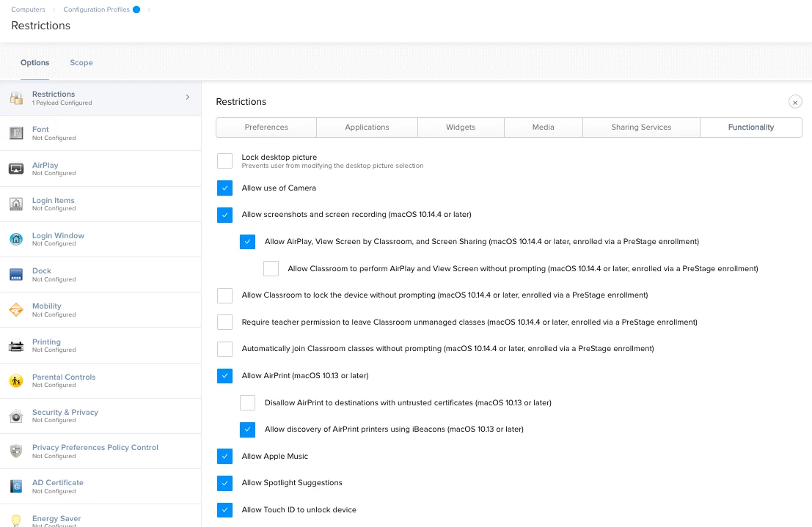The width and height of the screenshot is (812, 527).
Task: Click the Security & Privacy payload icon
Action: point(16,416)
